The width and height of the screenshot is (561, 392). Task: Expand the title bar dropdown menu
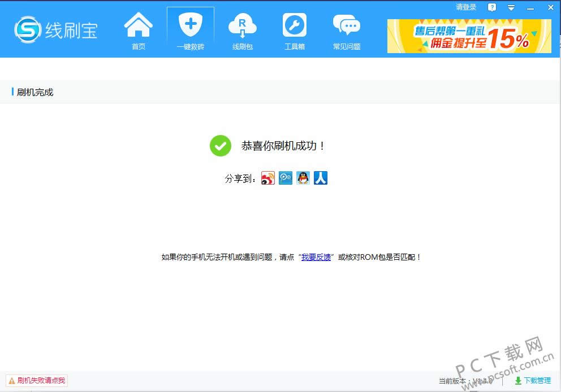[511, 8]
